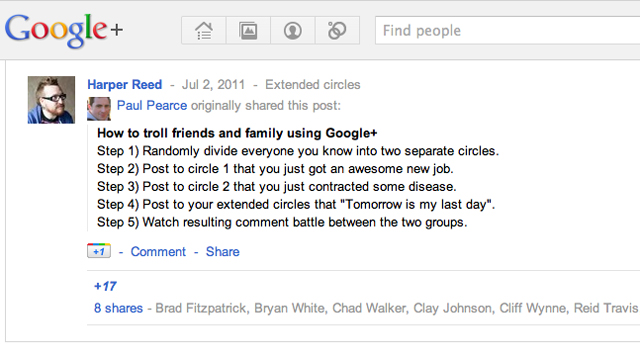
Task: Click the Share link
Action: (222, 251)
